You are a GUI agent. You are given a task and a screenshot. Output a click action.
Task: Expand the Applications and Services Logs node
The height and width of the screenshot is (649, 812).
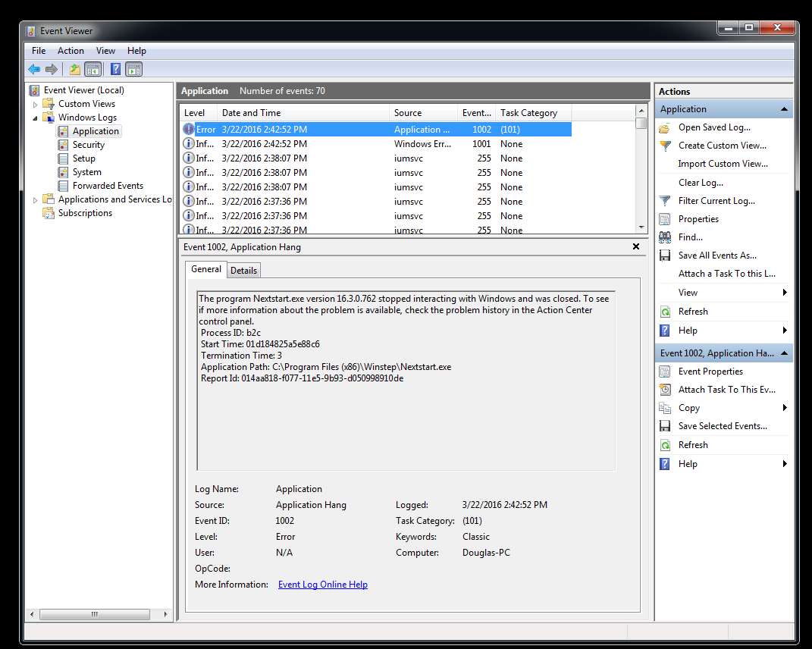pyautogui.click(x=35, y=200)
